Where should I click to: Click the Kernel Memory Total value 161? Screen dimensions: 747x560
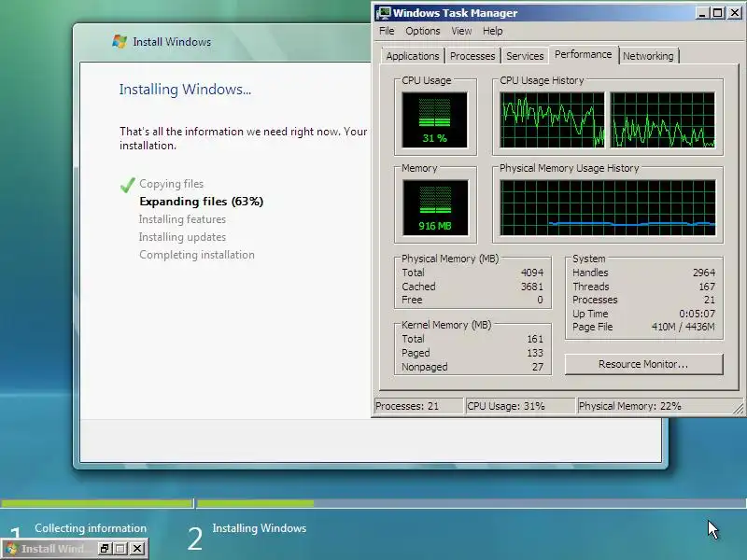(x=535, y=339)
